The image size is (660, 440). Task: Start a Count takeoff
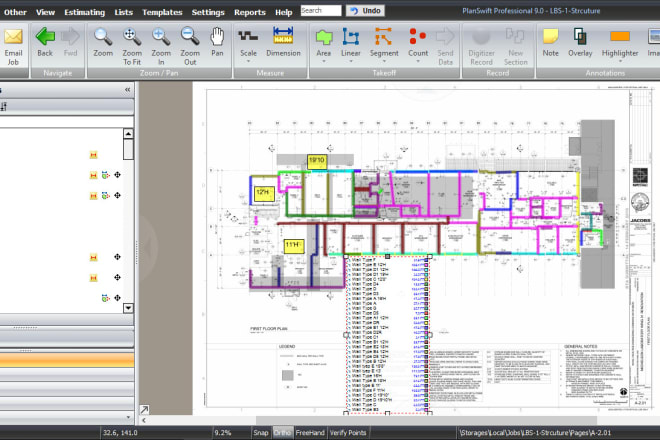click(418, 37)
